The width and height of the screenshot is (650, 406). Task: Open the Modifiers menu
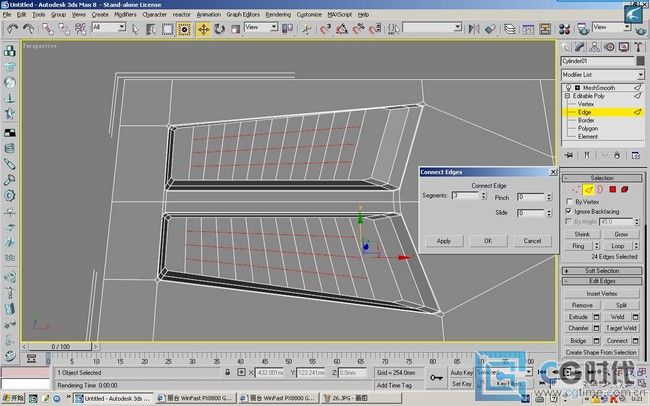click(x=125, y=14)
